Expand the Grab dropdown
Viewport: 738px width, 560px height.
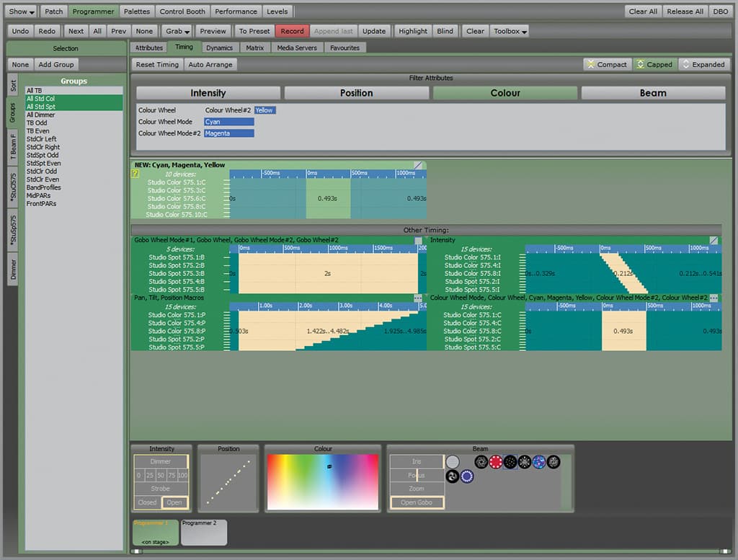(x=177, y=31)
